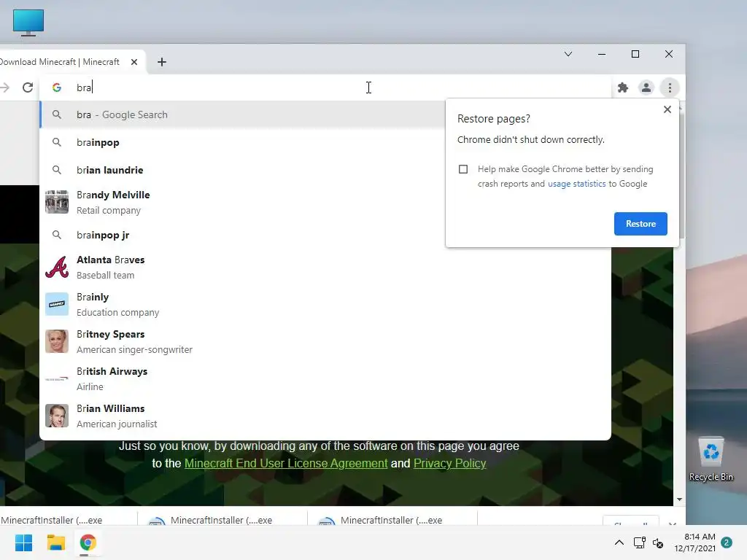747x560 pixels.
Task: Click the Brainly logo icon
Action: (57, 304)
